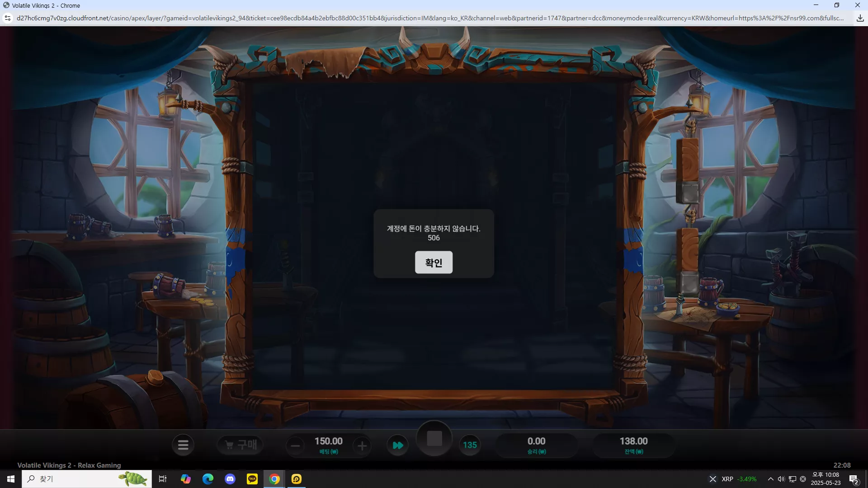Click the 135 autoplay counter
Viewport: 868px width, 488px height.
point(470,445)
